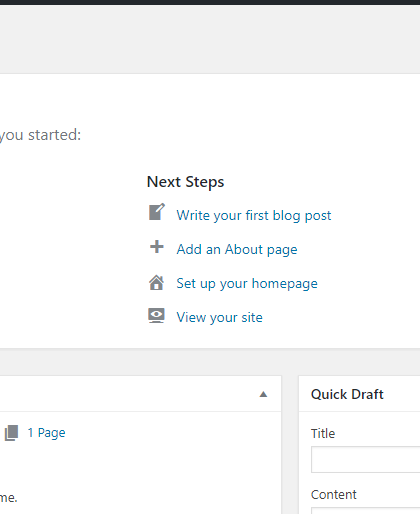Follow the Add an About page link
Screen dimensions: 420x514
(237, 249)
